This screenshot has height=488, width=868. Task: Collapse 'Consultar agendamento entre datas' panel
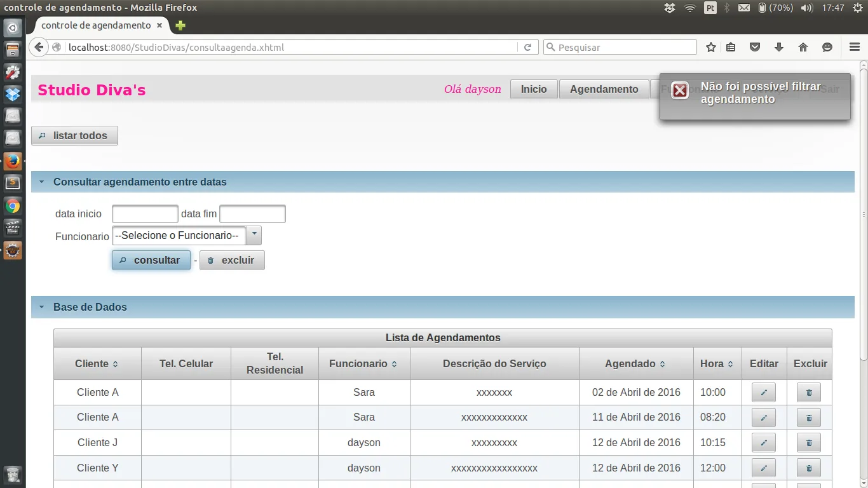[x=42, y=182]
